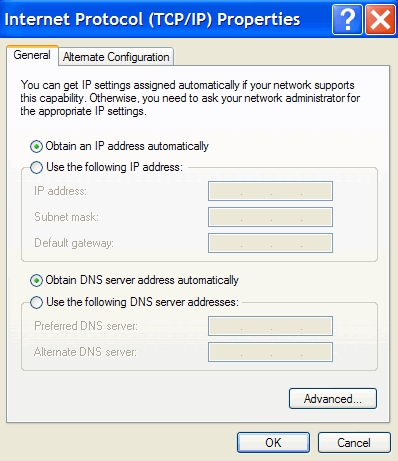Image resolution: width=398 pixels, height=461 pixels.
Task: Click the Help question mark icon
Action: (347, 20)
